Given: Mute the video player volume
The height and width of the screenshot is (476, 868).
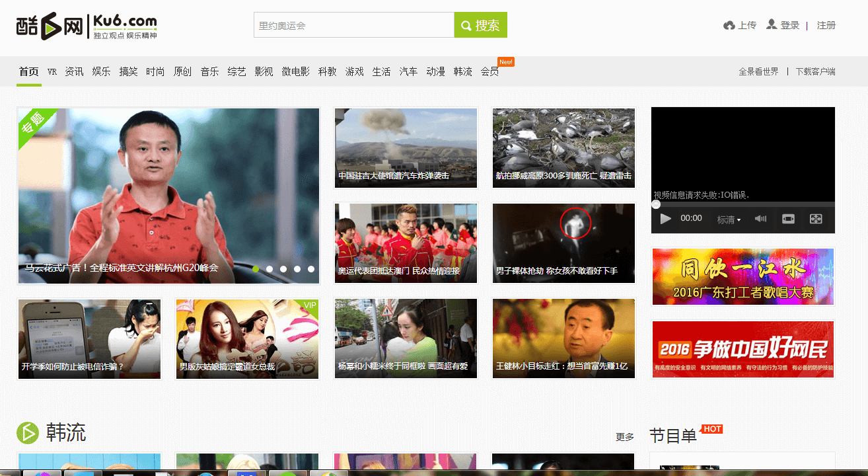Looking at the screenshot, I should coord(761,219).
